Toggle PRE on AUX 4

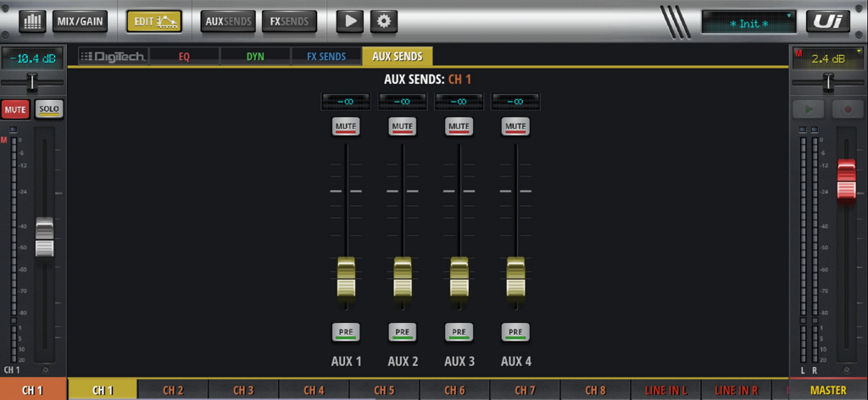515,332
